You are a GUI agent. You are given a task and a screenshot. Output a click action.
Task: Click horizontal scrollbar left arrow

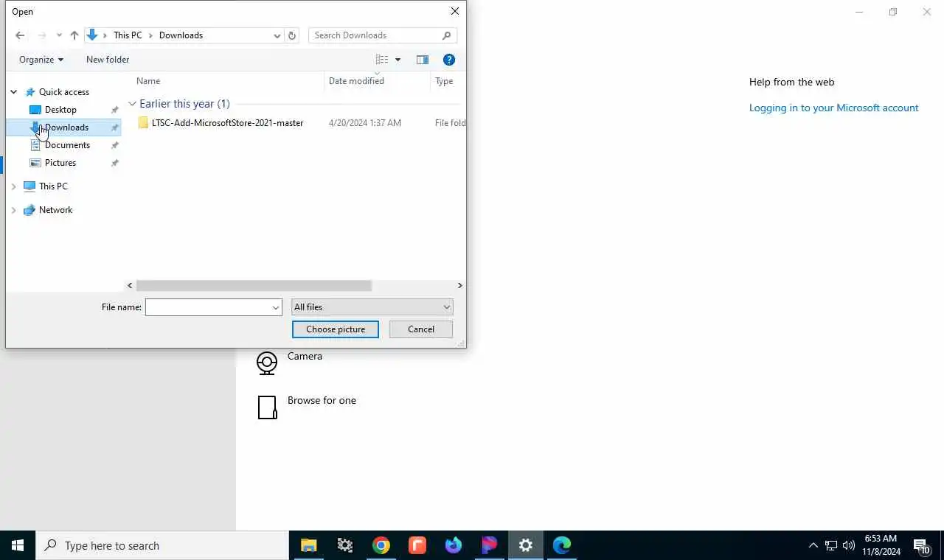click(131, 286)
